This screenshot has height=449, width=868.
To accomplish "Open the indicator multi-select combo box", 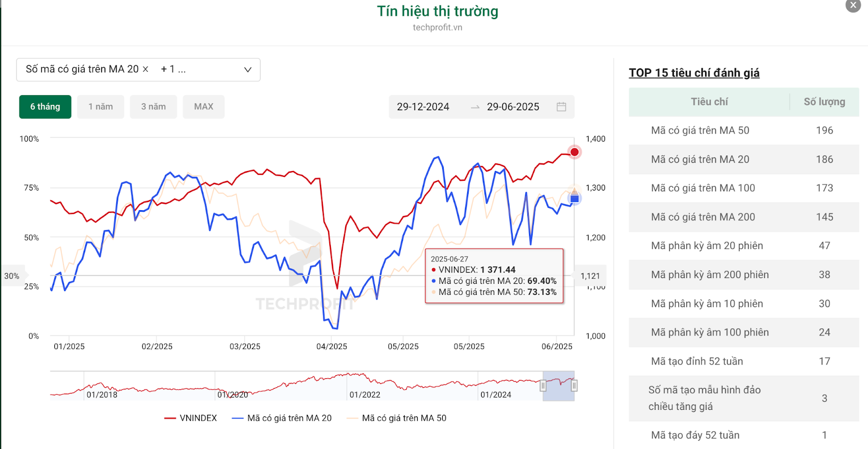I will [x=138, y=69].
